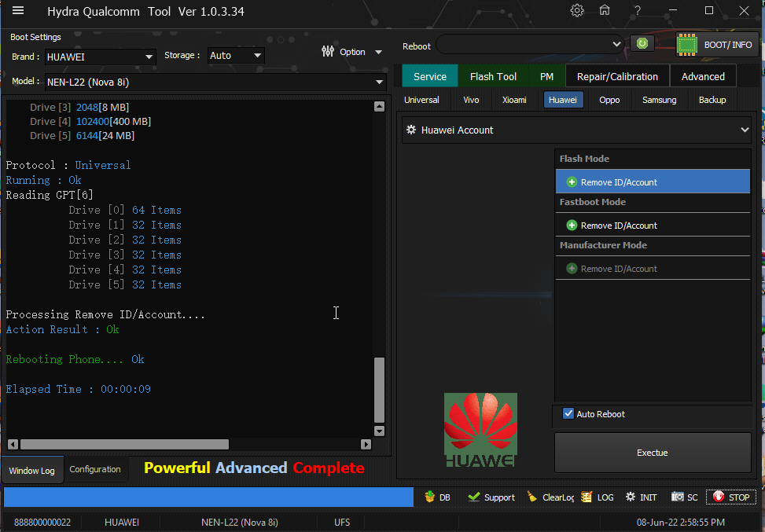Switch to Configuration tab
765x532 pixels.
coord(94,469)
